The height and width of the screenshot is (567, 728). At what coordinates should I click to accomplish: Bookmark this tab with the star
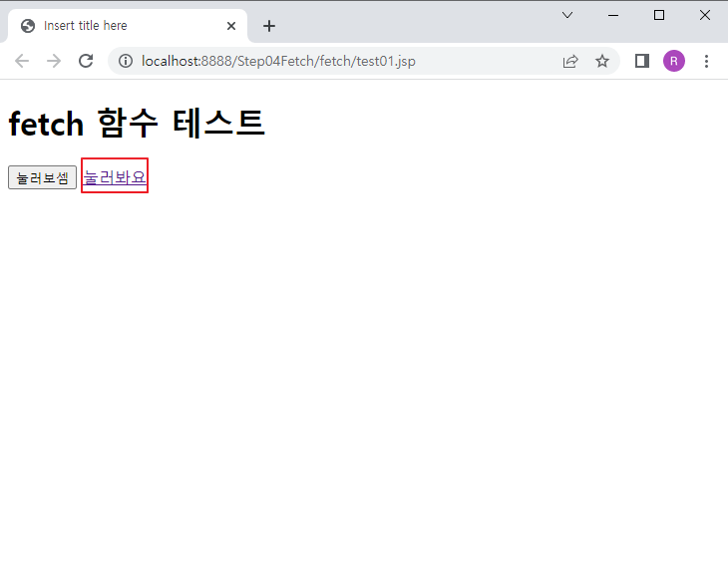click(x=602, y=61)
